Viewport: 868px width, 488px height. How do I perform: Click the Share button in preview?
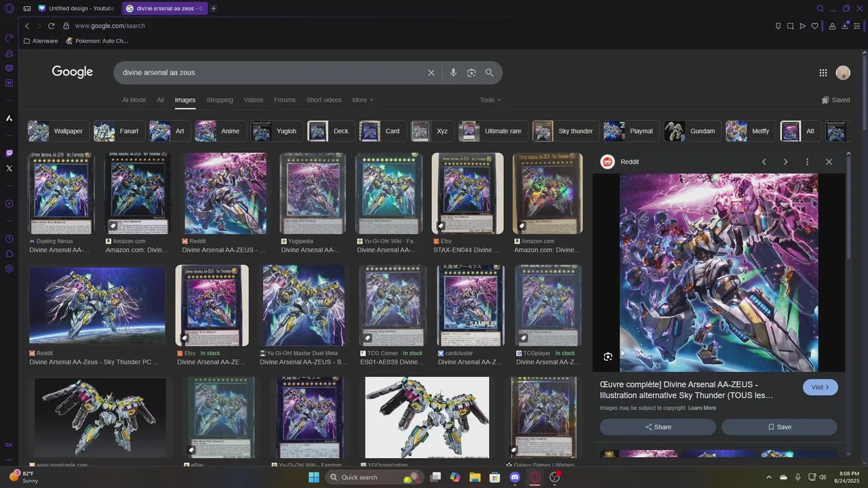tap(658, 427)
